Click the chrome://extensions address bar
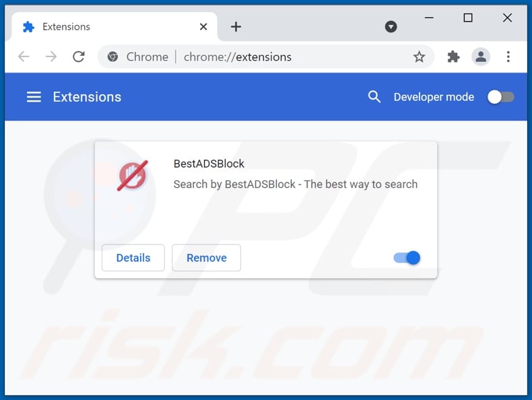Viewport: 532px width, 400px height. coord(266,57)
